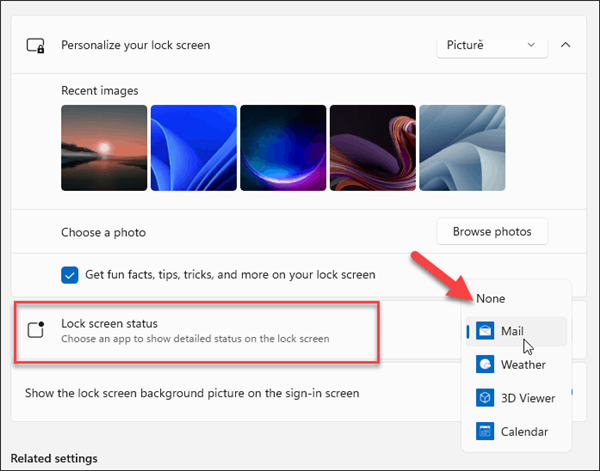Screen dimensions: 600x471
Task: Pick the 3D Viewer menu entry
Action: (528, 398)
